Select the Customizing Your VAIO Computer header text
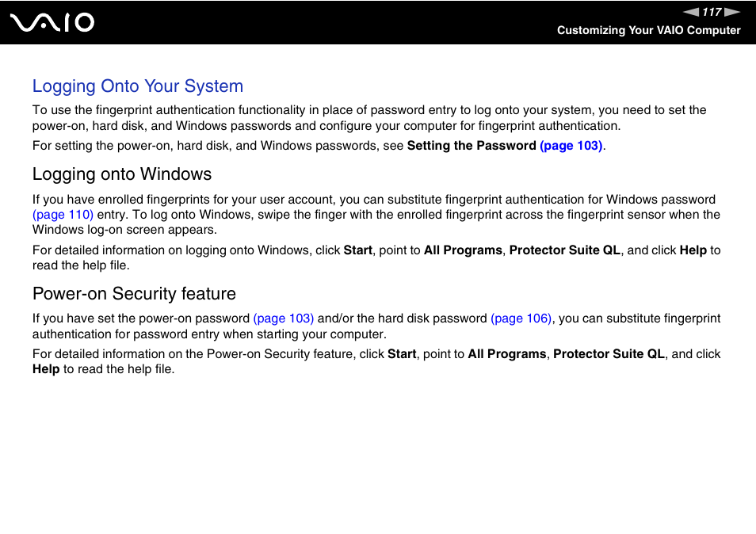 point(648,30)
